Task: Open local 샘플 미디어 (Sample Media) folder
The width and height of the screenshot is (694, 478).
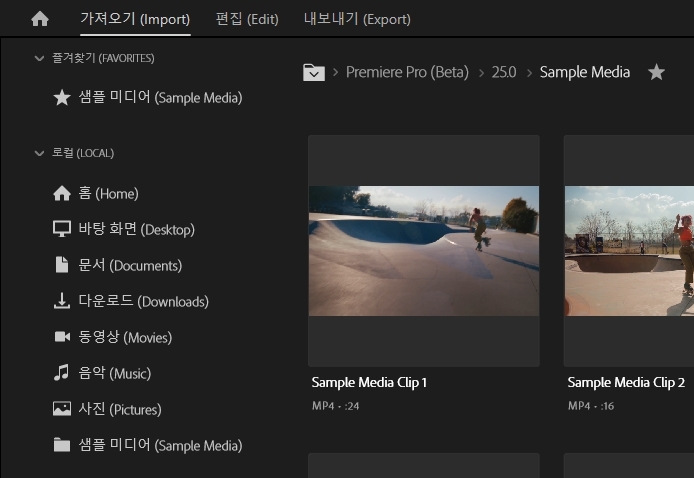Action: point(160,445)
